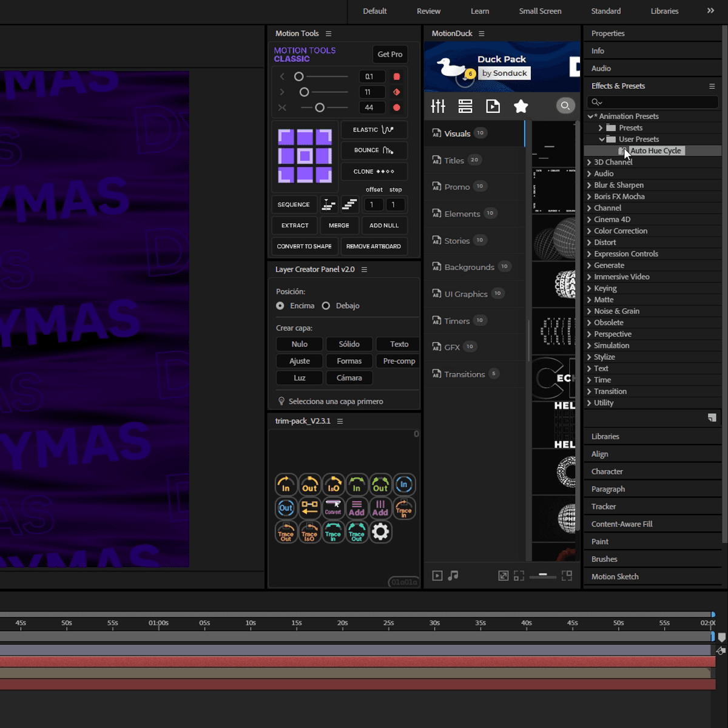Click the slider handle beside value 44
This screenshot has height=728, width=728.
(320, 107)
